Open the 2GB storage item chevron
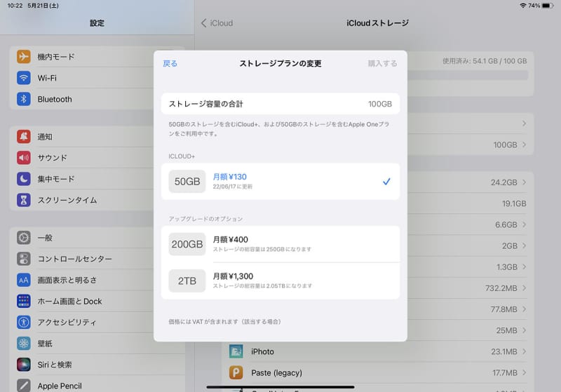 pyautogui.click(x=524, y=245)
